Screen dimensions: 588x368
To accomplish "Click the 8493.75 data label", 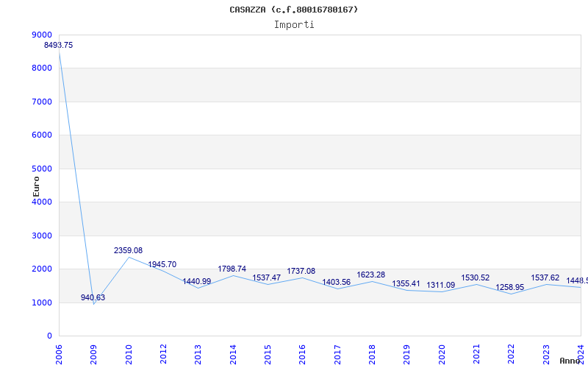I will point(59,45).
